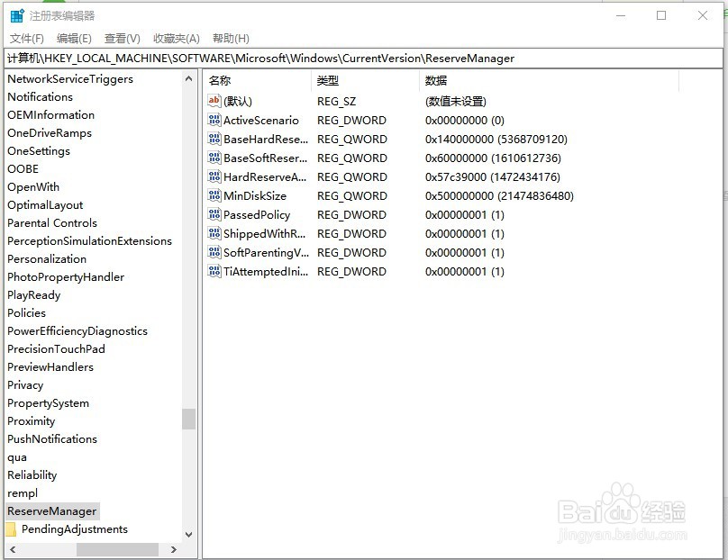The width and height of the screenshot is (728, 560).
Task: Click the PassedPolicy value name
Action: pyautogui.click(x=256, y=215)
